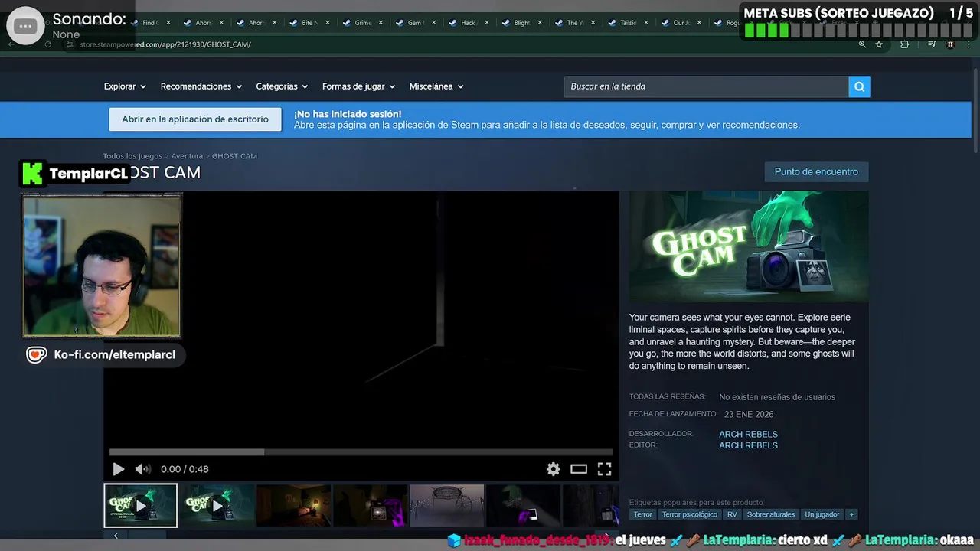
Task: Click the Ghost Cam capsule header image
Action: [x=749, y=246]
